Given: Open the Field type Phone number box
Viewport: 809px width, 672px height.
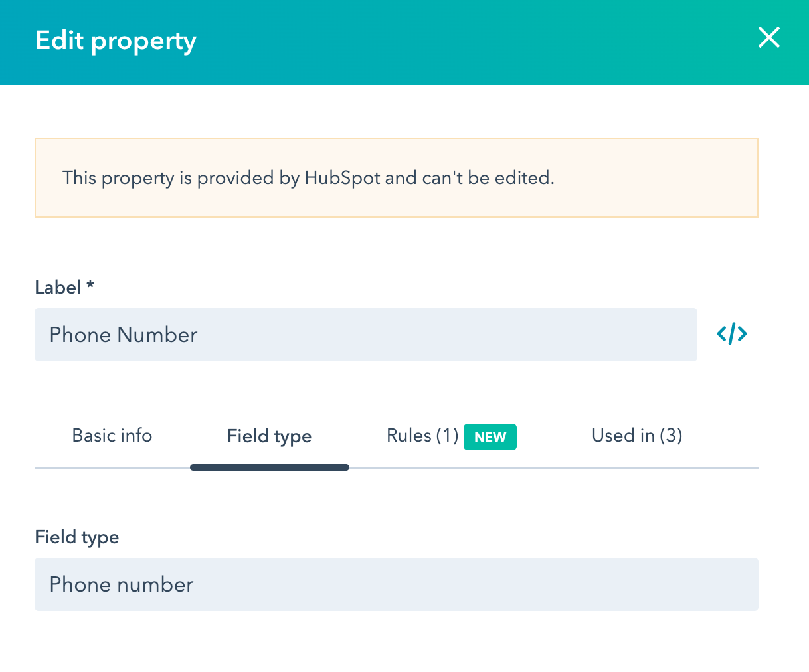Looking at the screenshot, I should pos(396,584).
